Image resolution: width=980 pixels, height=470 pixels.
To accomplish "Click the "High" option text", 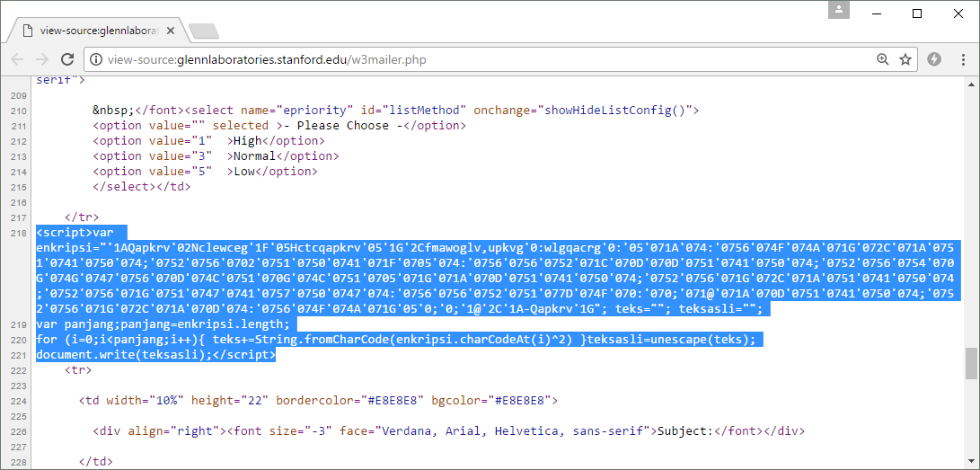I will 247,140.
